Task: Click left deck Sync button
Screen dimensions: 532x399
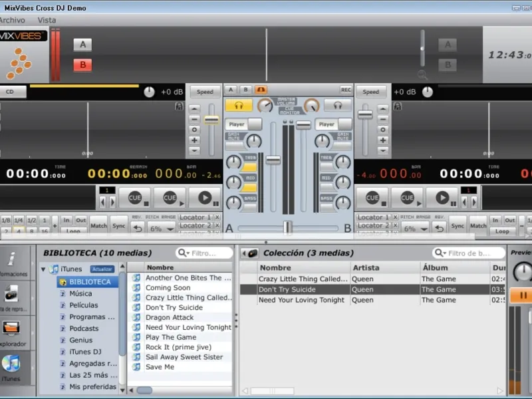Action: (x=119, y=225)
